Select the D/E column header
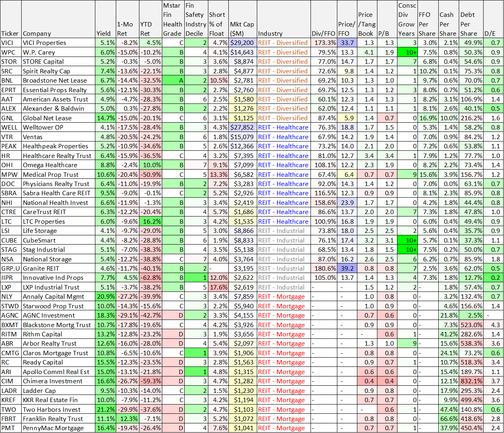Image resolution: width=504 pixels, height=433 pixels. click(493, 19)
